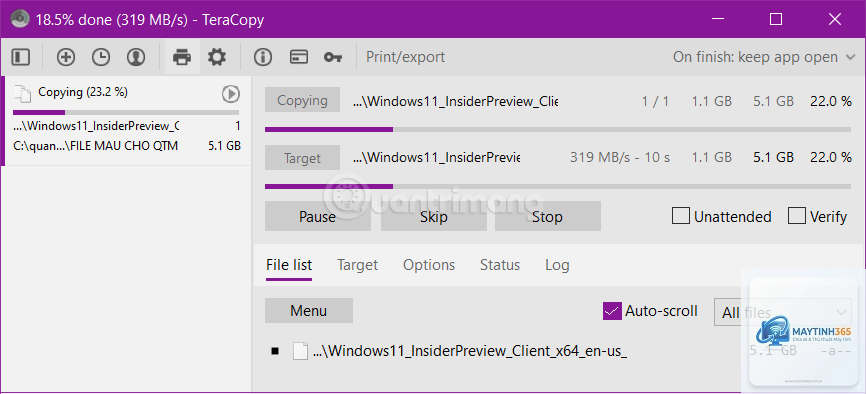Click the documents icon next to Copying (23.2 %)
This screenshot has width=866, height=394.
pyautogui.click(x=23, y=94)
